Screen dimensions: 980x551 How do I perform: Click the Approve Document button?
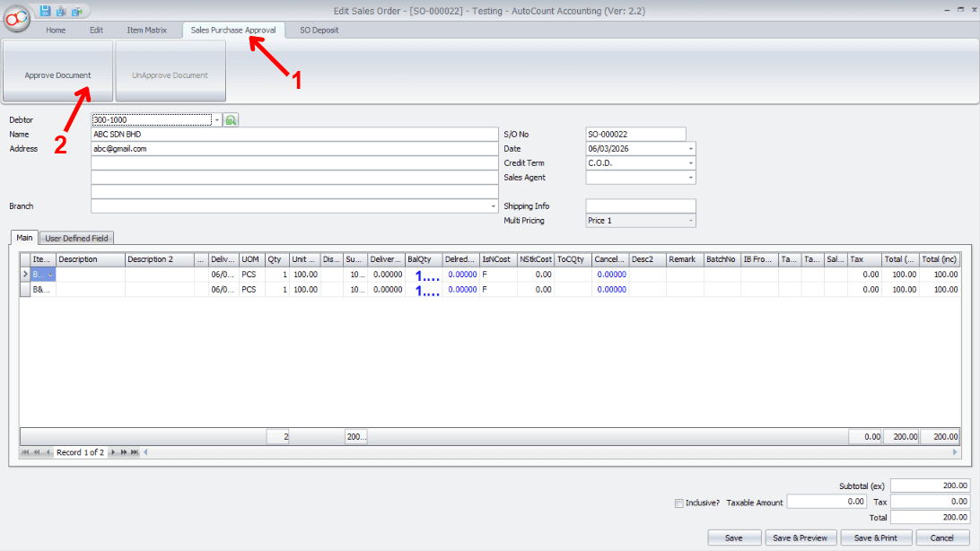coord(57,75)
